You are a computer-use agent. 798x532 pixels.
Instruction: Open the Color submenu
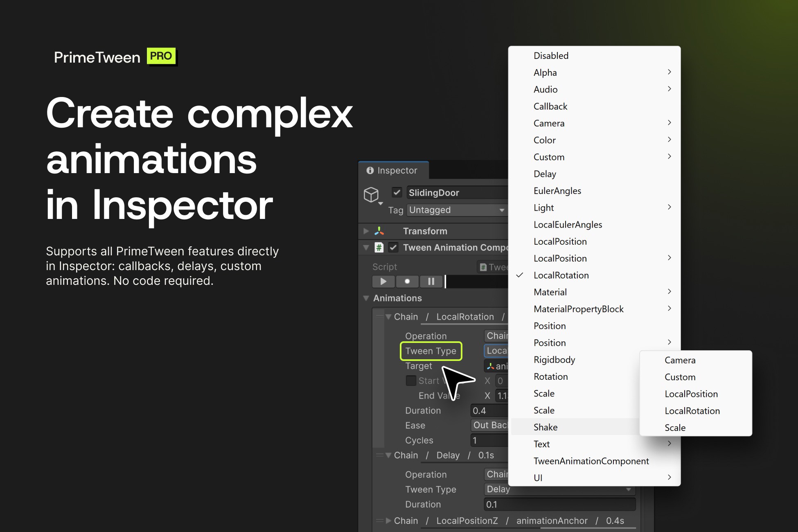pyautogui.click(x=594, y=140)
